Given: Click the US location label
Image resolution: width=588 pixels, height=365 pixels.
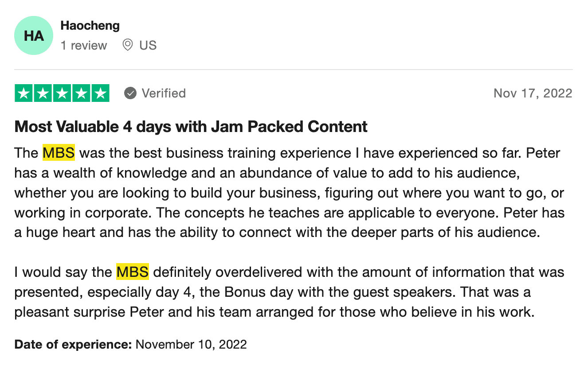Looking at the screenshot, I should point(148,45).
